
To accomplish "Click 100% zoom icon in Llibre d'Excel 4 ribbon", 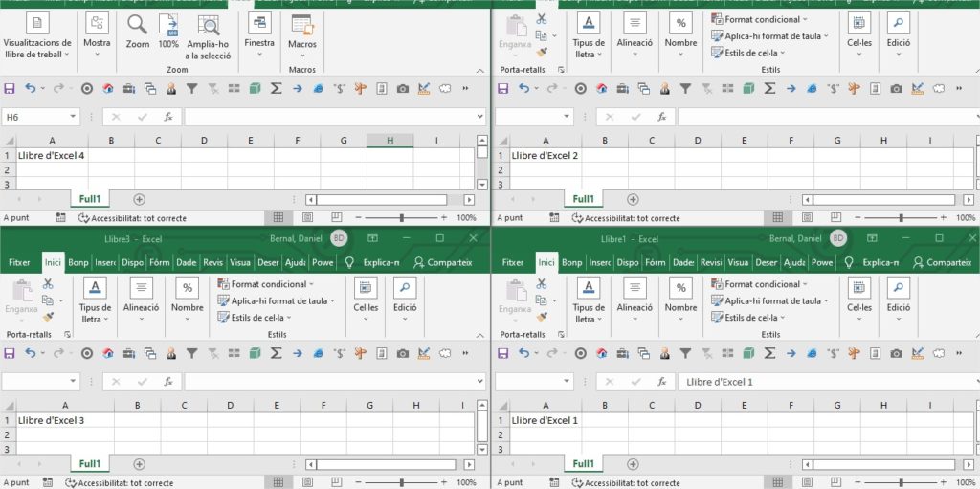I will 168,25.
